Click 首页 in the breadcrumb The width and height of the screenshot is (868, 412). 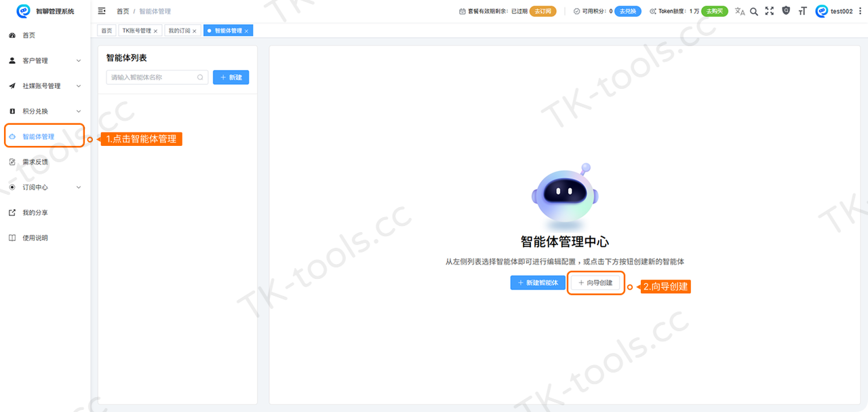tap(123, 12)
